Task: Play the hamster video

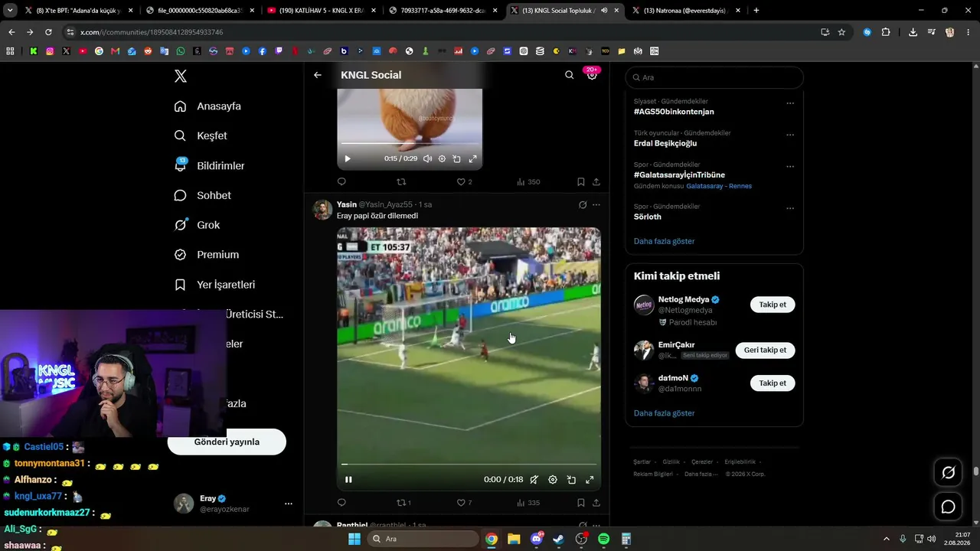Action: [x=348, y=159]
